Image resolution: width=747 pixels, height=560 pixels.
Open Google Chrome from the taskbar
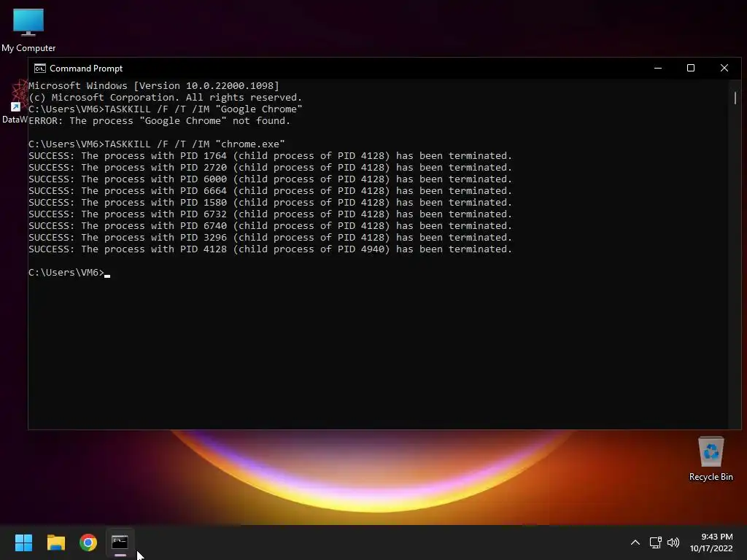point(88,542)
